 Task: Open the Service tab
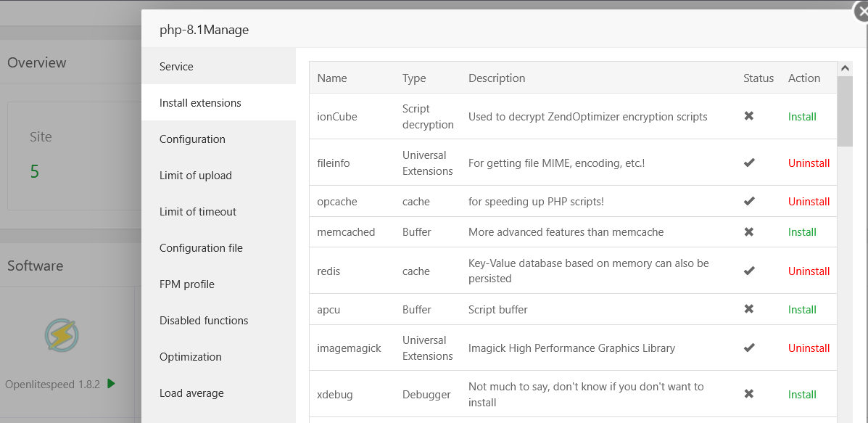176,66
